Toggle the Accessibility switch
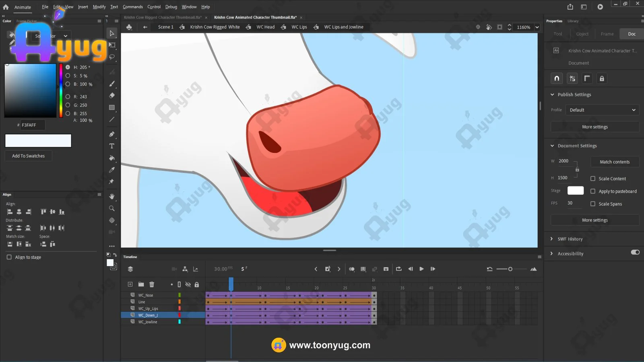This screenshot has height=362, width=644. [635, 253]
